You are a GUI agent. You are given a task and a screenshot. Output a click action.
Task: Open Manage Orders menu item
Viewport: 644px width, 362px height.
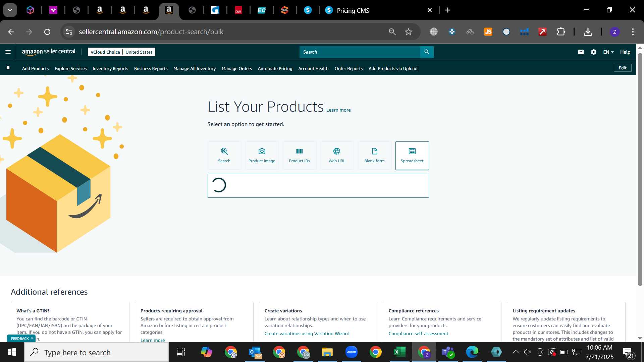click(x=237, y=68)
